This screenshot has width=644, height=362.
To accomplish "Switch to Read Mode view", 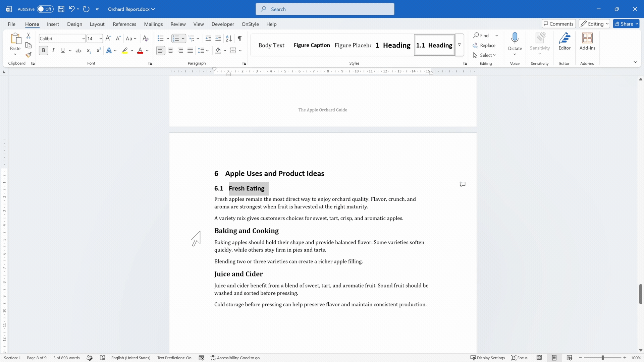I will tap(539, 358).
